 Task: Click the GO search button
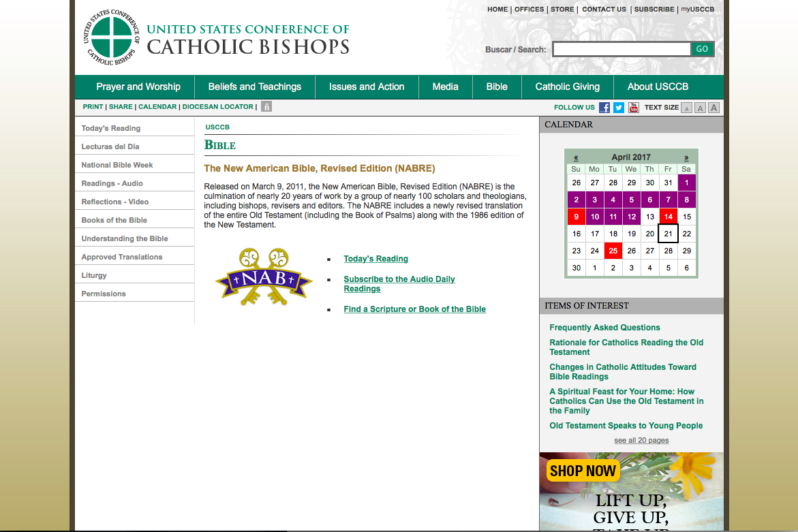[703, 49]
